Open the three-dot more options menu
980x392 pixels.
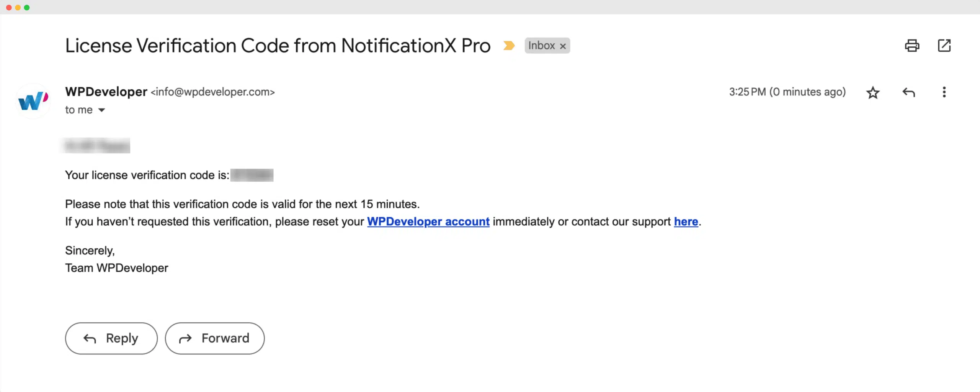coord(944,92)
